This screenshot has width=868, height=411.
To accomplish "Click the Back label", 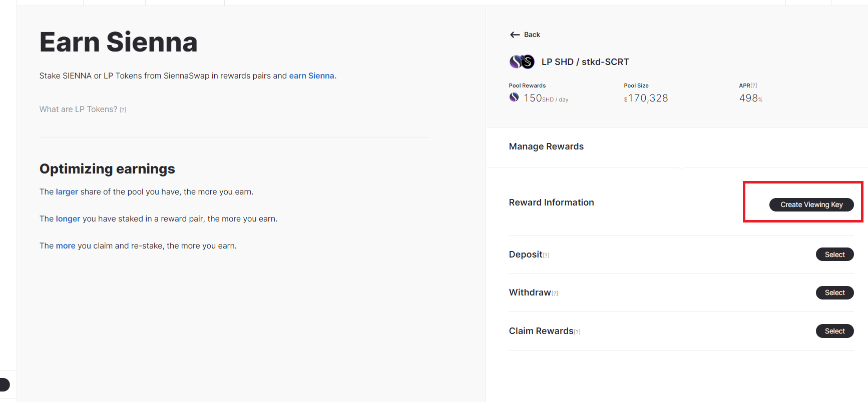I will (532, 34).
